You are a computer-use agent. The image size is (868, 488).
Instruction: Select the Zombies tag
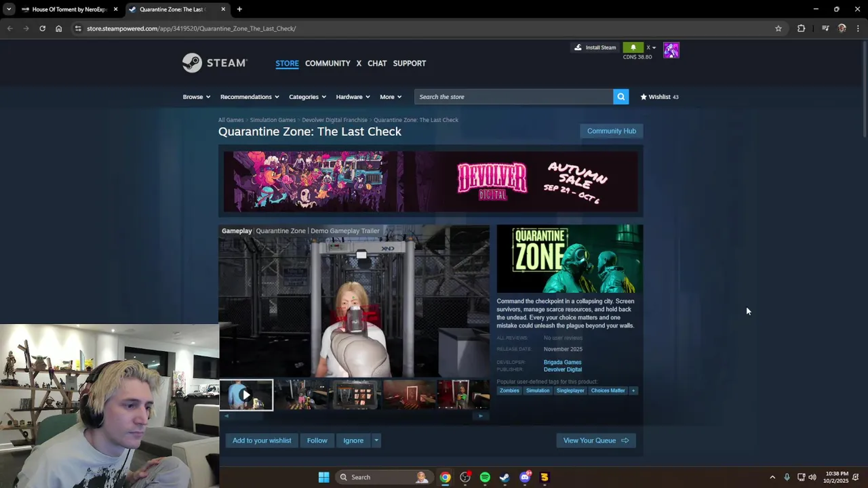[x=509, y=390]
